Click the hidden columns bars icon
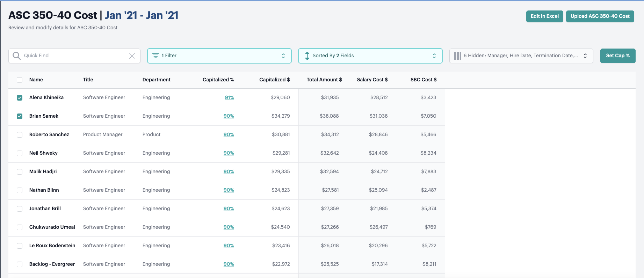 click(x=457, y=56)
